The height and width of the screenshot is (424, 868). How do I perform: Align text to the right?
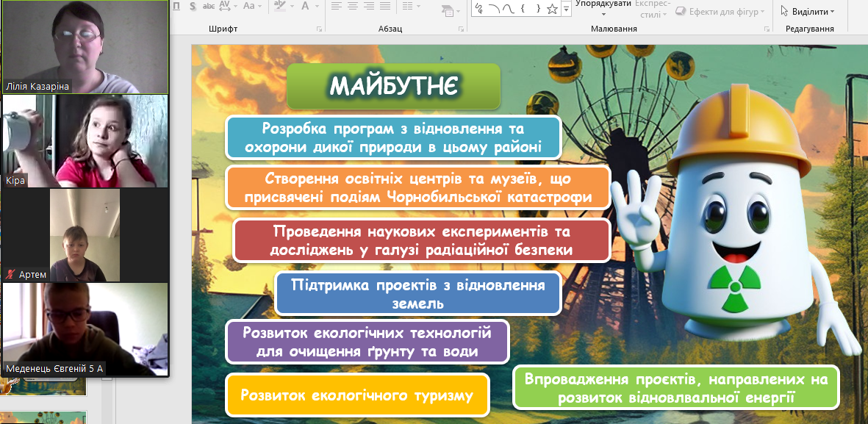click(x=369, y=6)
